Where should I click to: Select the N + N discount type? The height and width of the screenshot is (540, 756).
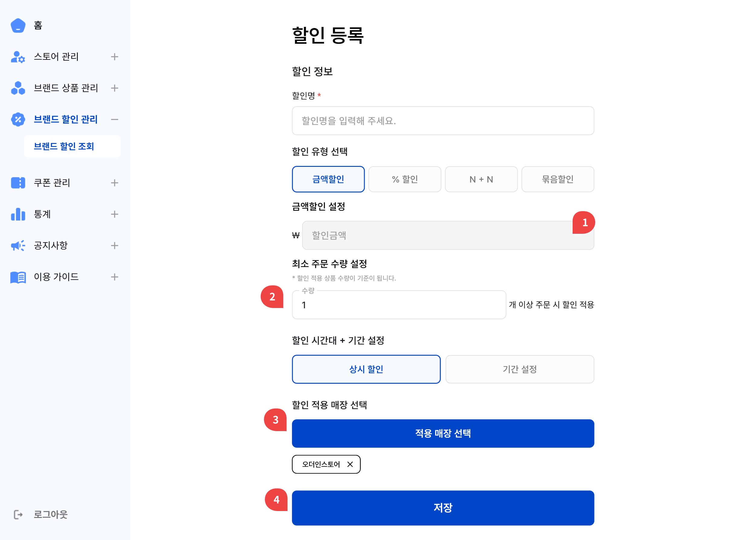[x=481, y=179]
